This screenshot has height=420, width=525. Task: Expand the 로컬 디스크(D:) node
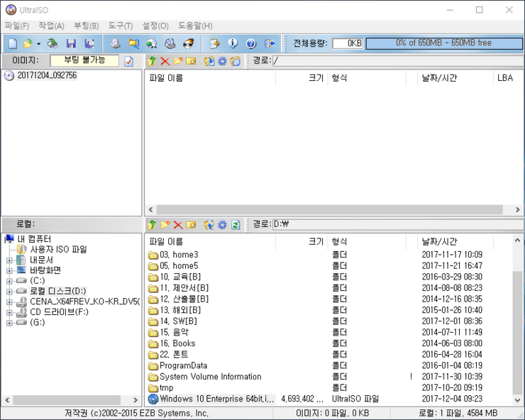click(9, 292)
